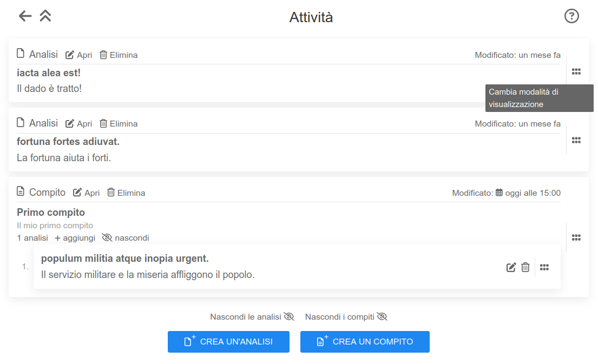Screen dimensions: 598x364
Task: Delete the 'iacta alea est!' analysis
Action: click(x=119, y=55)
